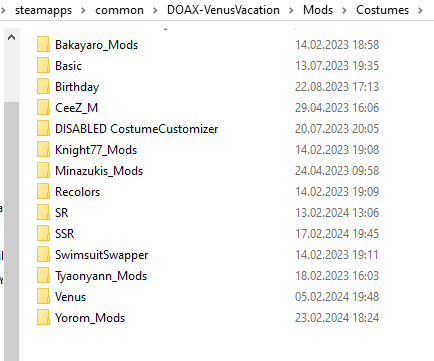
Task: Select the SSR folder name
Action: point(65,234)
